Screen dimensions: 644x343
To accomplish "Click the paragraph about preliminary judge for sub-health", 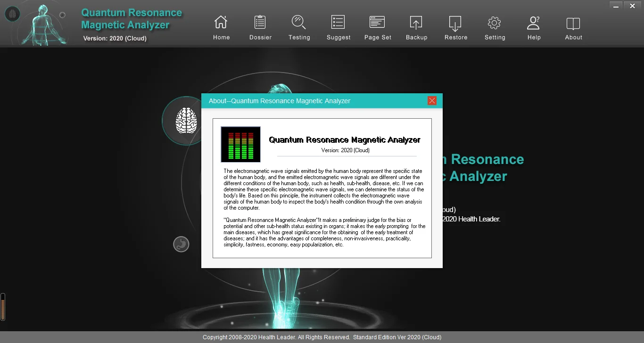I will (324, 232).
